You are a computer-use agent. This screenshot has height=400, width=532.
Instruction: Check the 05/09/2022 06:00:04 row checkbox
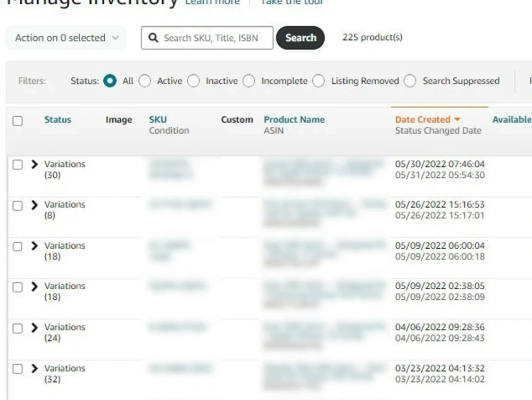tap(18, 247)
